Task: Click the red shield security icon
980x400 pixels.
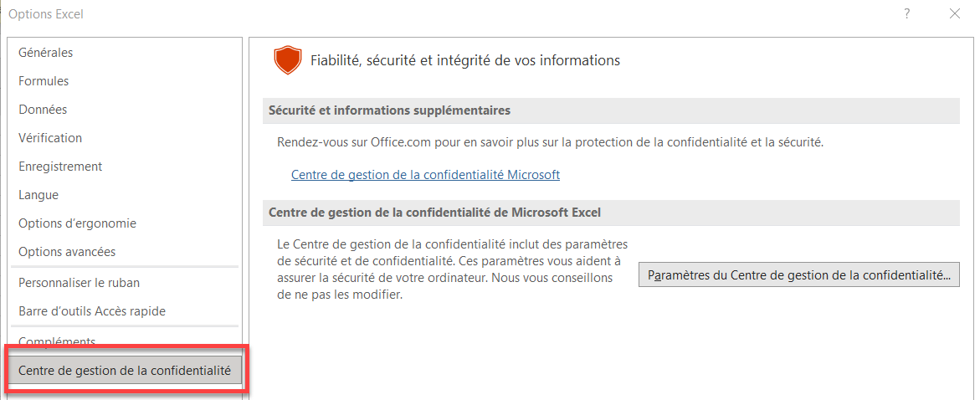Action: (288, 60)
